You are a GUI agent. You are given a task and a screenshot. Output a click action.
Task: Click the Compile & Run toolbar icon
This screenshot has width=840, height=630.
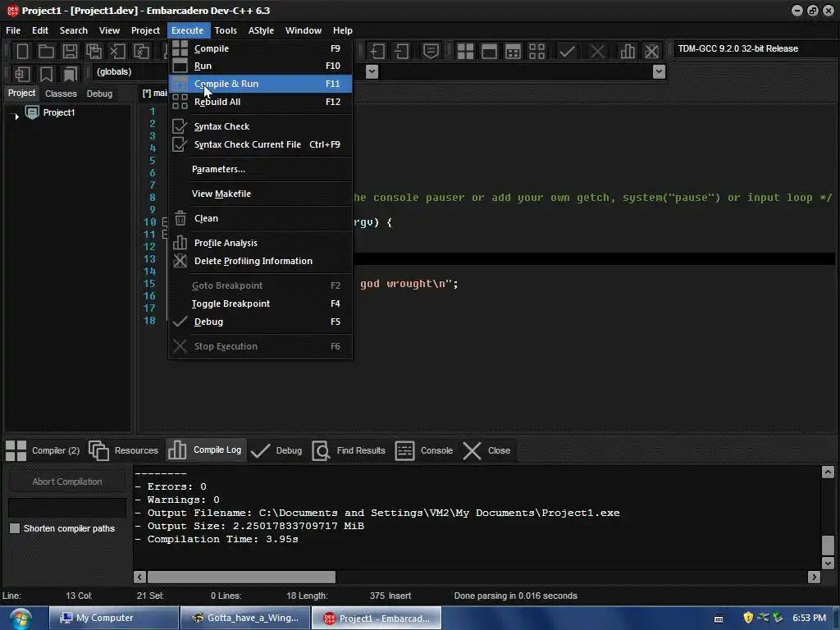point(513,52)
